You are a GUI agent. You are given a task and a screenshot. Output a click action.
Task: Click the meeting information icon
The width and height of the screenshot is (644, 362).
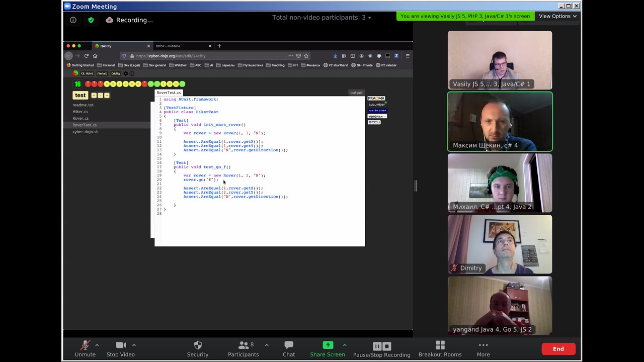73,20
